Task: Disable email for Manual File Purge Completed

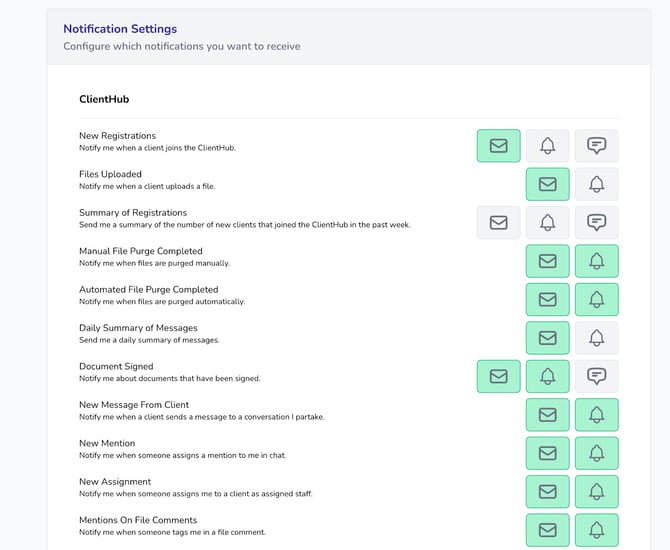Action: click(x=547, y=261)
